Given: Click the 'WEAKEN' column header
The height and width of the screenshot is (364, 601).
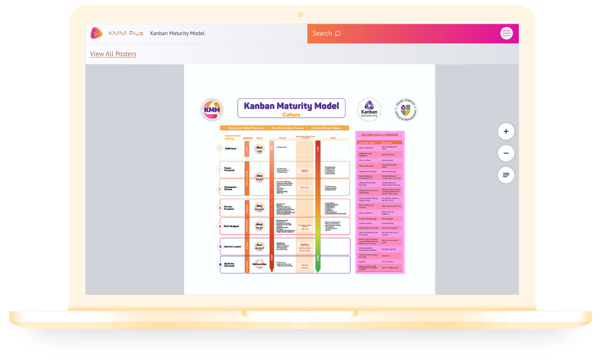Looking at the screenshot, I should pos(387,143).
